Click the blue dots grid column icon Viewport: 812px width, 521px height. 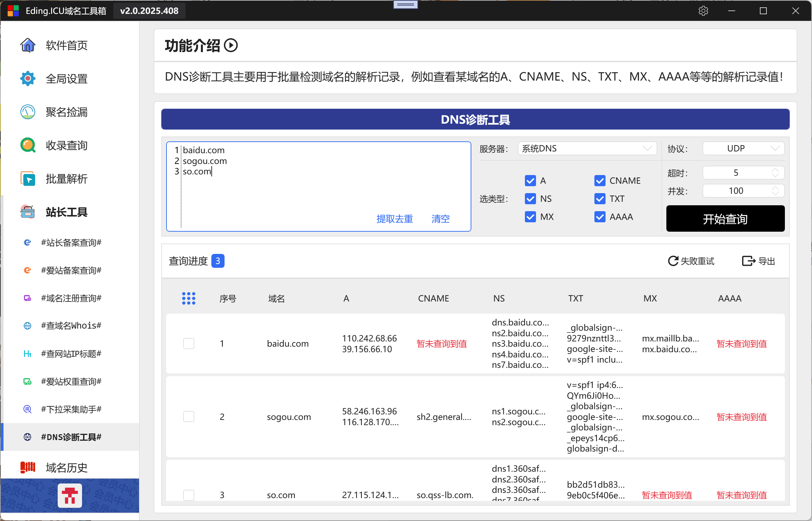(189, 298)
